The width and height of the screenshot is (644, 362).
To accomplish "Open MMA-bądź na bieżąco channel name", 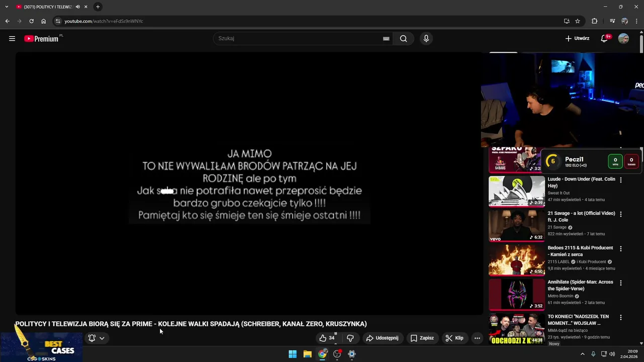I will pyautogui.click(x=568, y=331).
